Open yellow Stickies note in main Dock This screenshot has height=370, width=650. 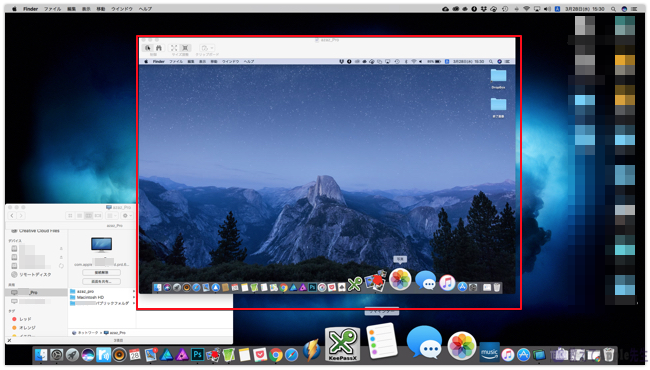pyautogui.click(x=244, y=355)
